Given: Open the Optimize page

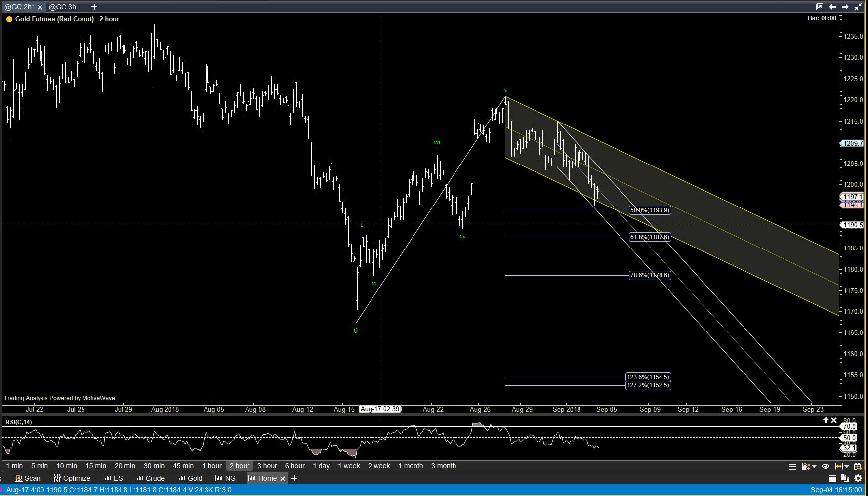Looking at the screenshot, I should click(72, 478).
